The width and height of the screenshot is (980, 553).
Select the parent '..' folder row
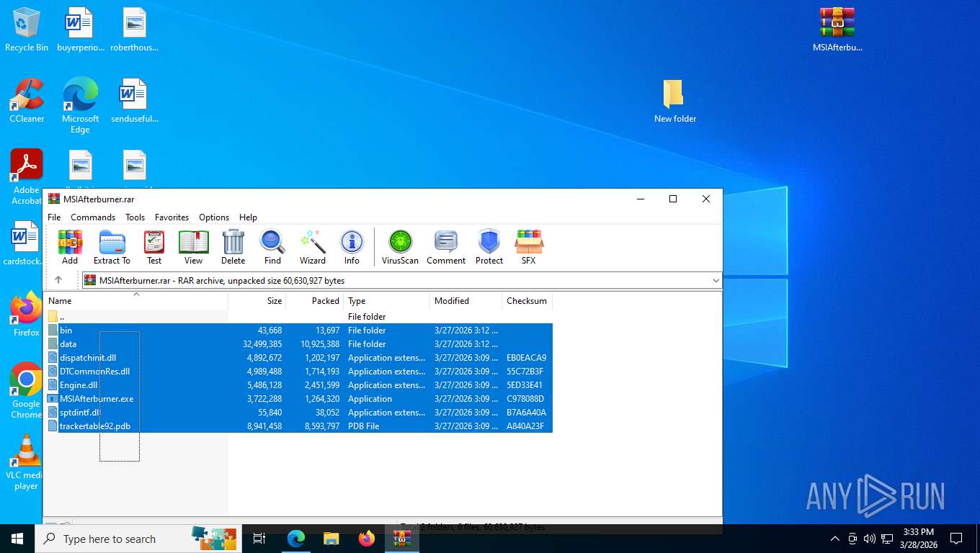tap(298, 316)
